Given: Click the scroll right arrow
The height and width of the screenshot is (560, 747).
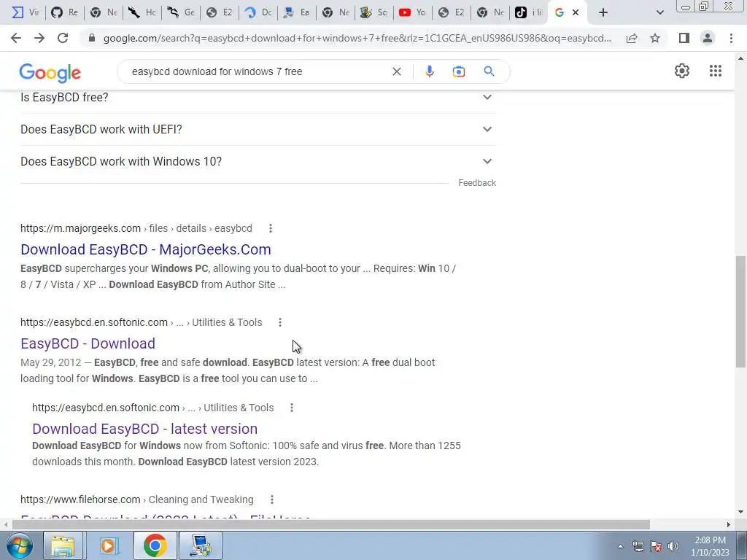Looking at the screenshot, I should coord(728,525).
